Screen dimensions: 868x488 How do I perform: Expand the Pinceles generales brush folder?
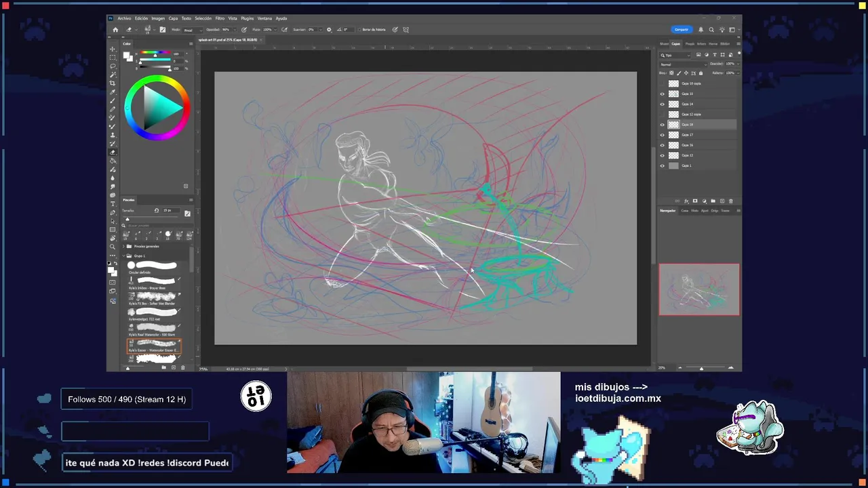pos(124,247)
